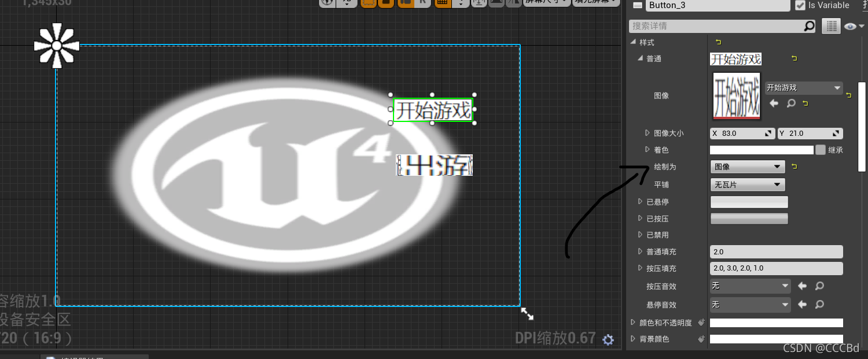Expand the 已悬停 hovered style
Image resolution: width=868 pixels, height=359 pixels.
[x=640, y=202]
